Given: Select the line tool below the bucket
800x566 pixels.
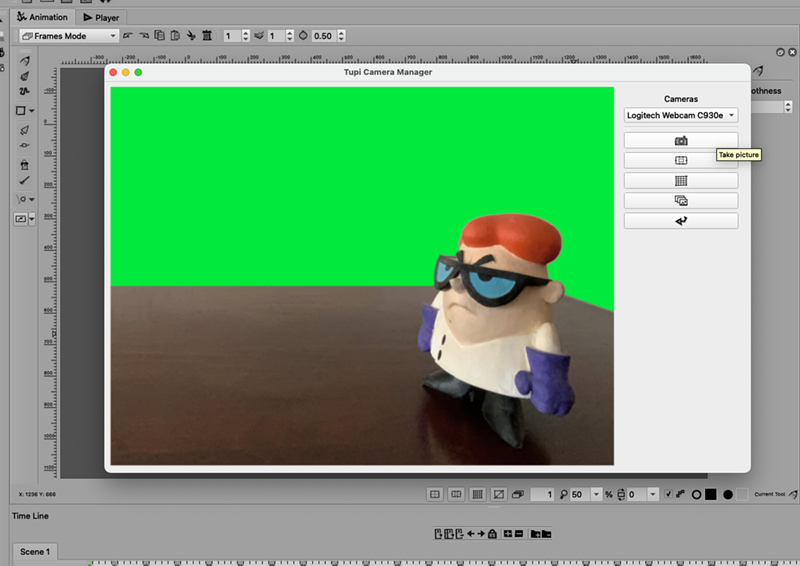Looking at the screenshot, I should (24, 180).
